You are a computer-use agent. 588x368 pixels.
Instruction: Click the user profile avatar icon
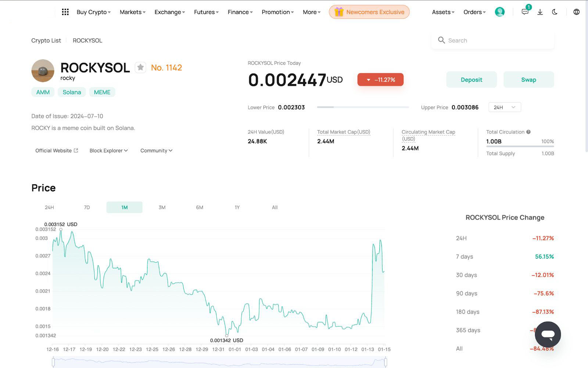[x=499, y=12]
